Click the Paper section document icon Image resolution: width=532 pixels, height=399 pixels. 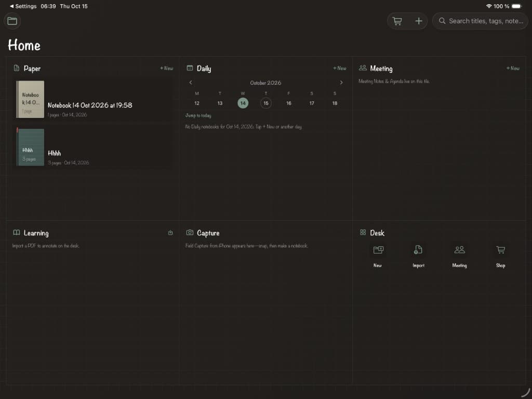click(x=16, y=68)
